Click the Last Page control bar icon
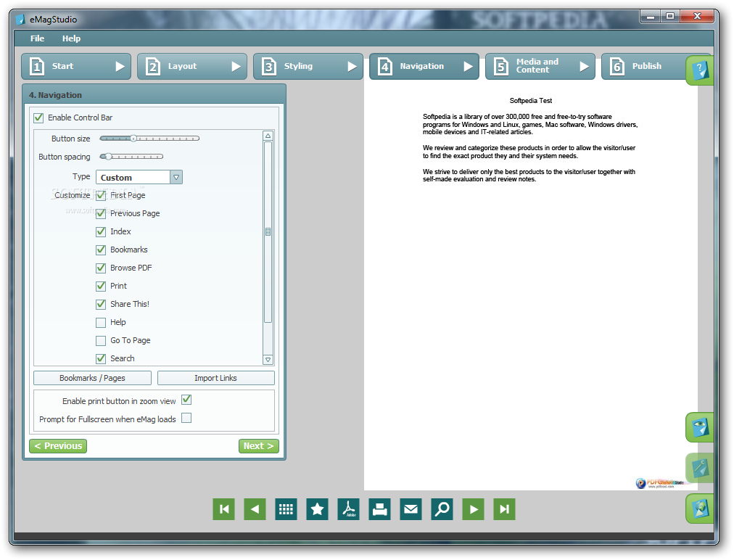734x560 pixels. click(504, 509)
